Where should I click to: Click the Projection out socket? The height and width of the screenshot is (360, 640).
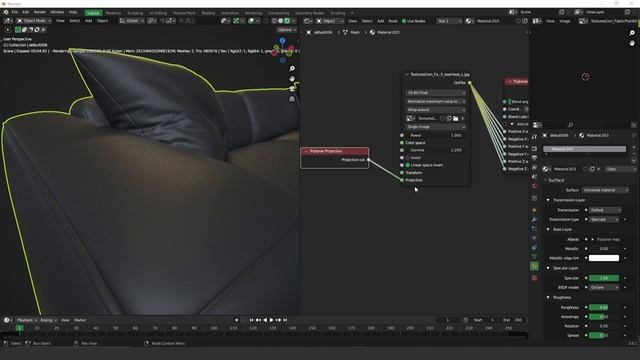(x=368, y=160)
